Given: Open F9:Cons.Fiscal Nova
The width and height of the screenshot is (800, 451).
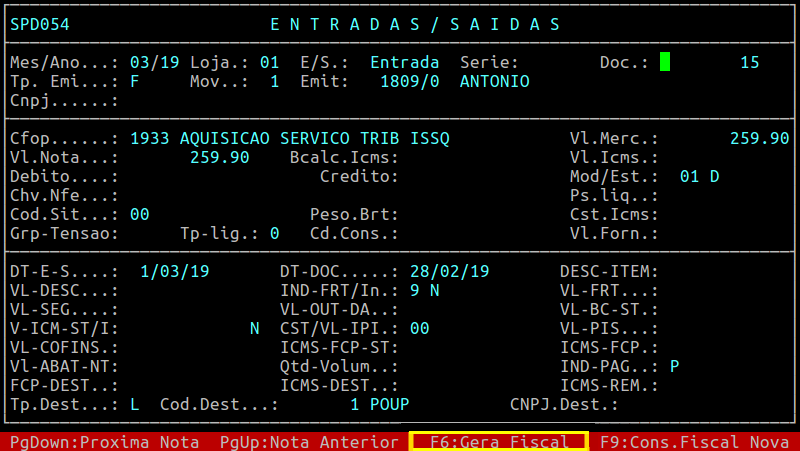Looking at the screenshot, I should tap(694, 441).
